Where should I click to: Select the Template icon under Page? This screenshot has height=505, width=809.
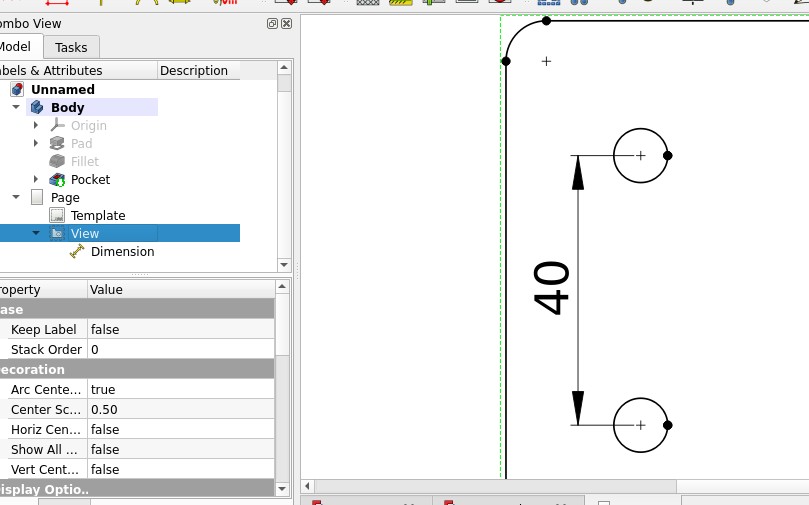click(57, 216)
